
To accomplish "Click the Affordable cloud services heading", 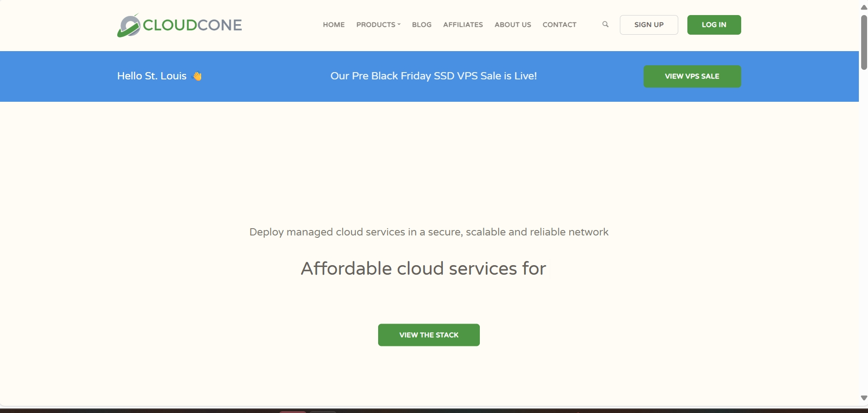I will [x=423, y=268].
